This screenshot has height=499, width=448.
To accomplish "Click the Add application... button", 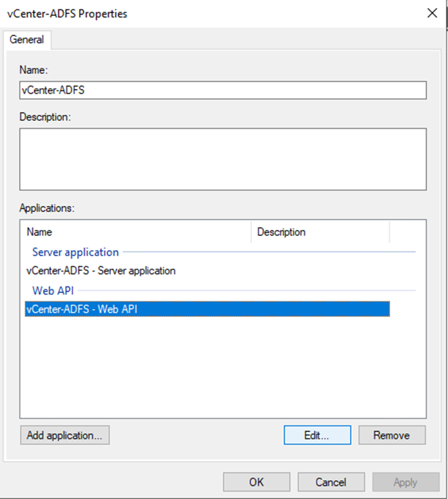I will pyautogui.click(x=65, y=435).
